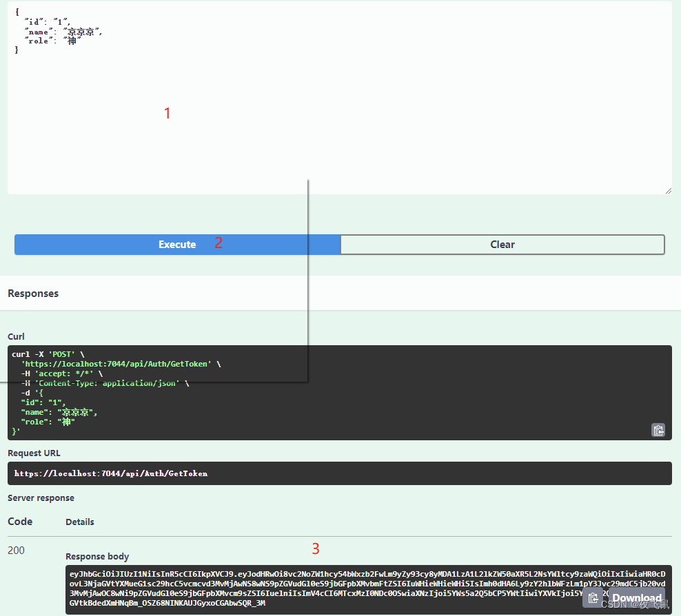The image size is (681, 616).
Task: Copy the curl command to clipboard
Action: point(658,430)
